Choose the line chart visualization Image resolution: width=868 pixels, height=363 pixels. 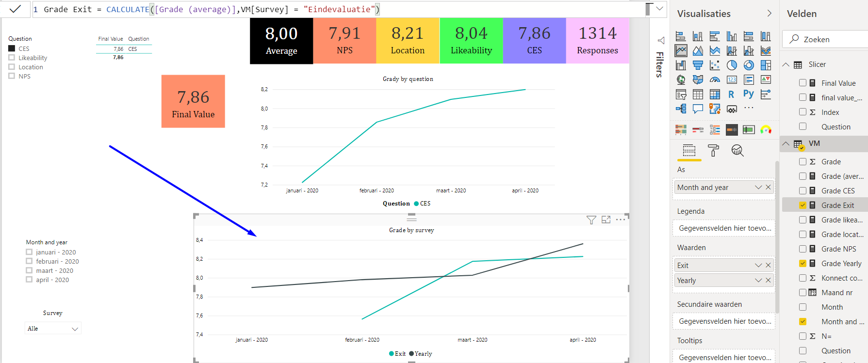coord(681,50)
